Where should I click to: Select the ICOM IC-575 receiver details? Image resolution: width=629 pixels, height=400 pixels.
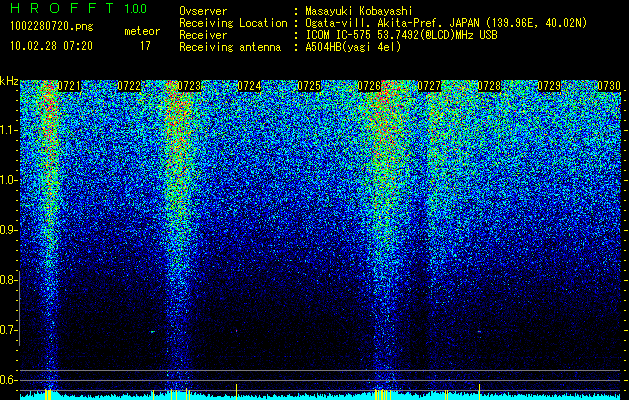pyautogui.click(x=402, y=35)
